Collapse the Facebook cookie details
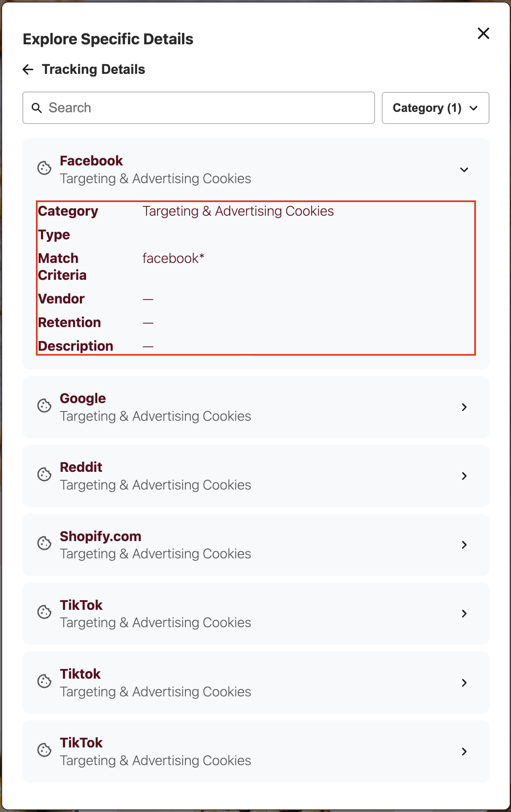 pyautogui.click(x=464, y=170)
